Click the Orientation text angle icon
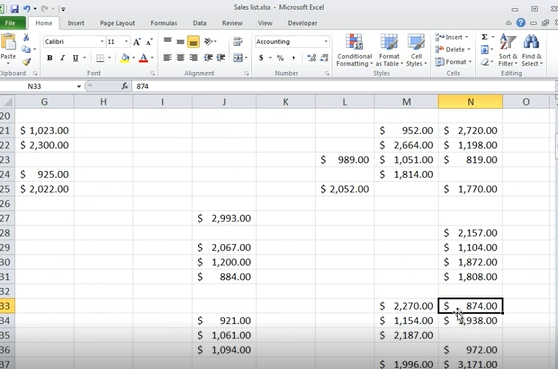The width and height of the screenshot is (558, 369). point(209,42)
